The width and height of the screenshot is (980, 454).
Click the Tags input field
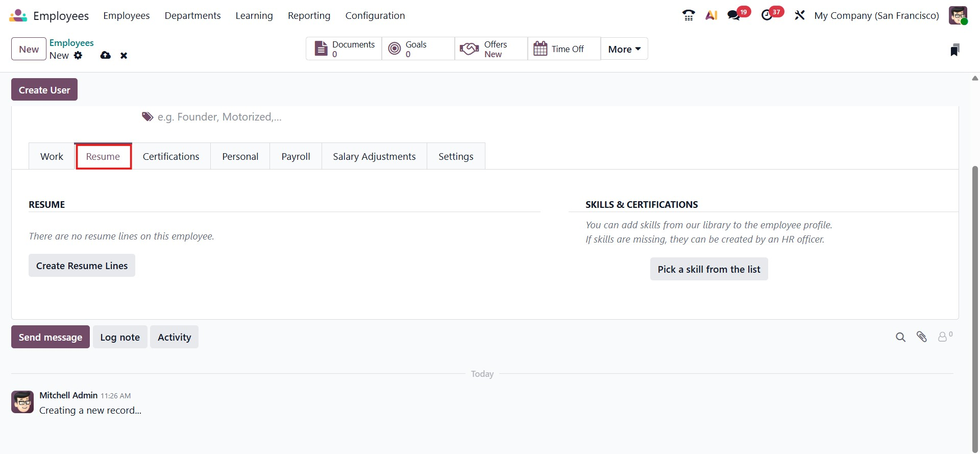[219, 117]
